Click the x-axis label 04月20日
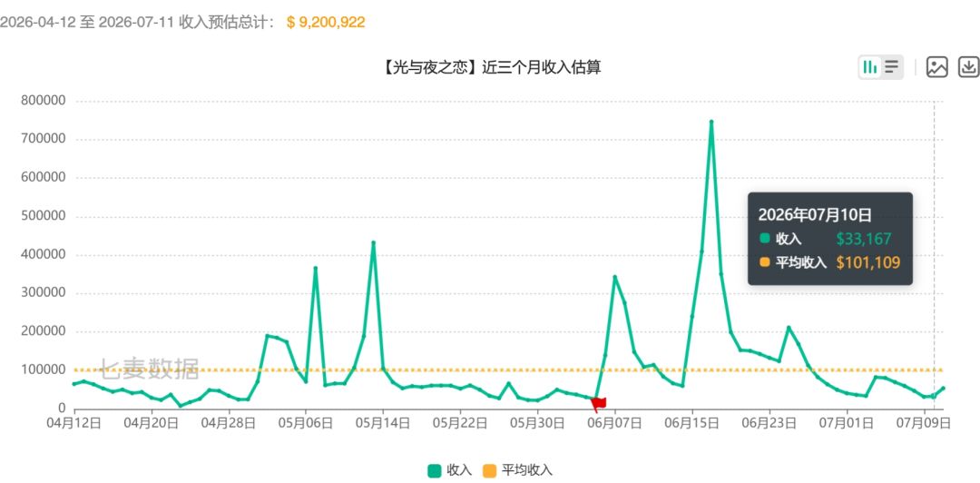 pos(152,423)
